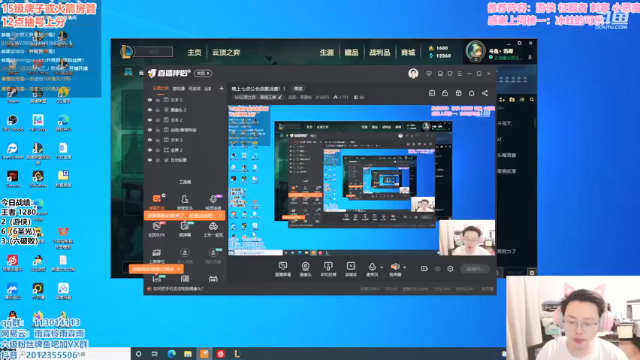
Task: Click the webcam overlay in stream preview
Action: coord(467,238)
